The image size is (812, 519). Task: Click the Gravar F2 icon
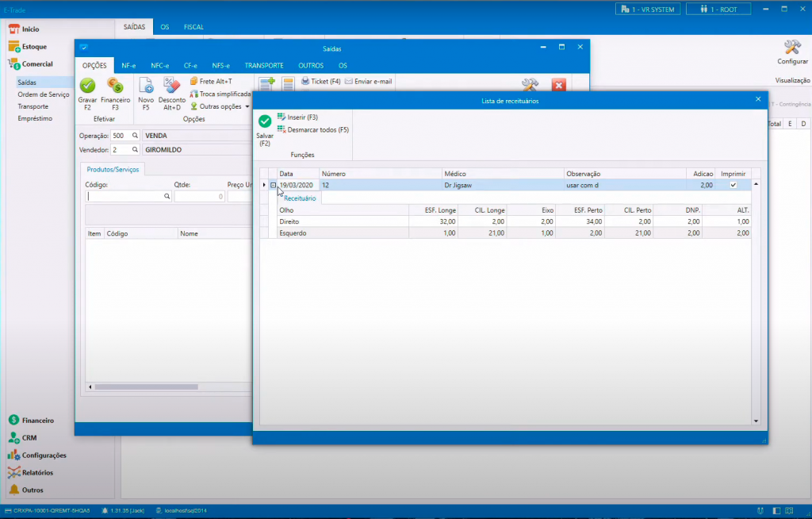click(x=87, y=86)
